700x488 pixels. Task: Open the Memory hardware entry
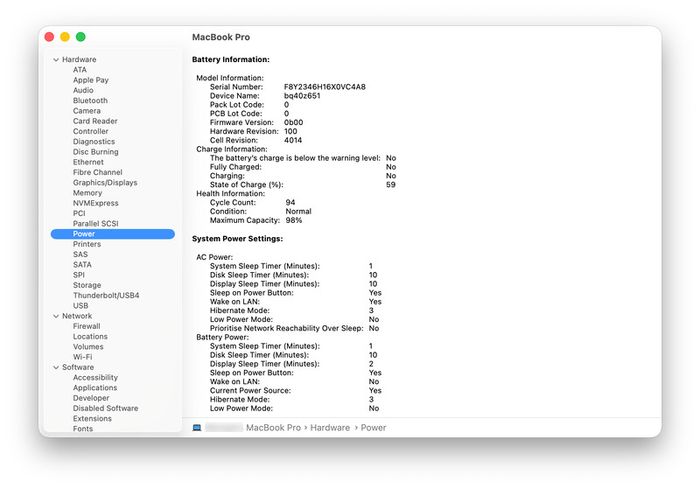[88, 193]
